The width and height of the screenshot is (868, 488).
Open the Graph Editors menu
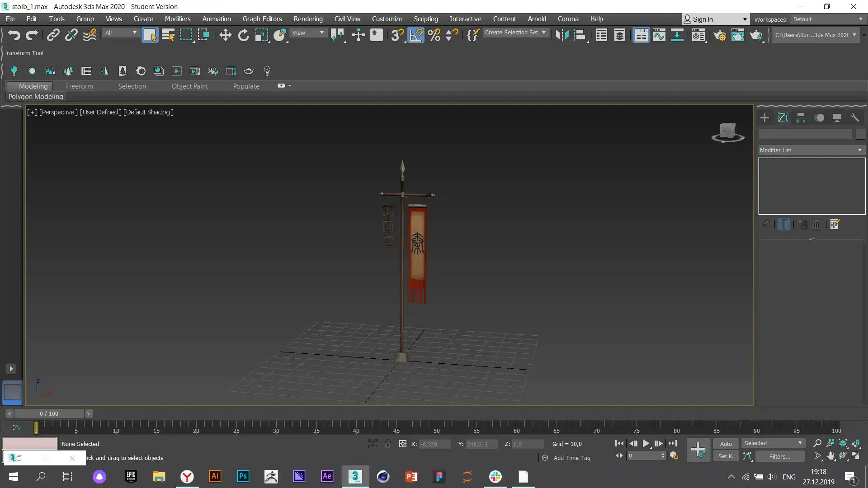(262, 19)
